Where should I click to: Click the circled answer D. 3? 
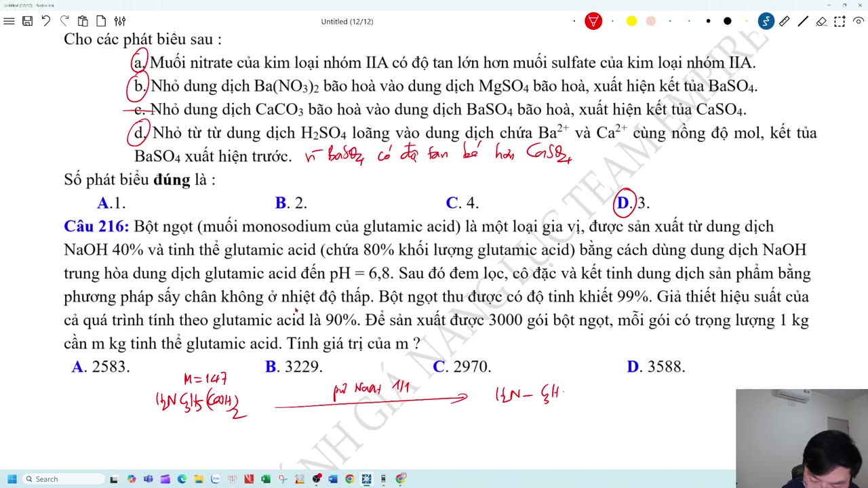coord(632,203)
